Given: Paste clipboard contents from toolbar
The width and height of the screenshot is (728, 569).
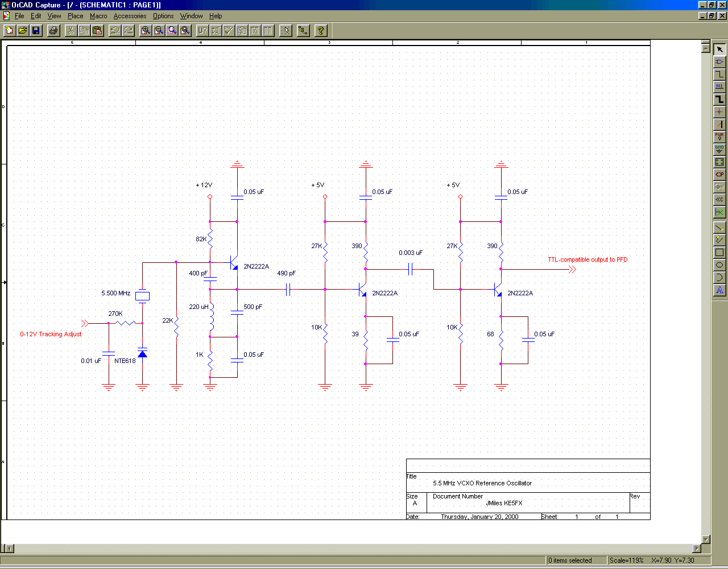Looking at the screenshot, I should point(97,30).
